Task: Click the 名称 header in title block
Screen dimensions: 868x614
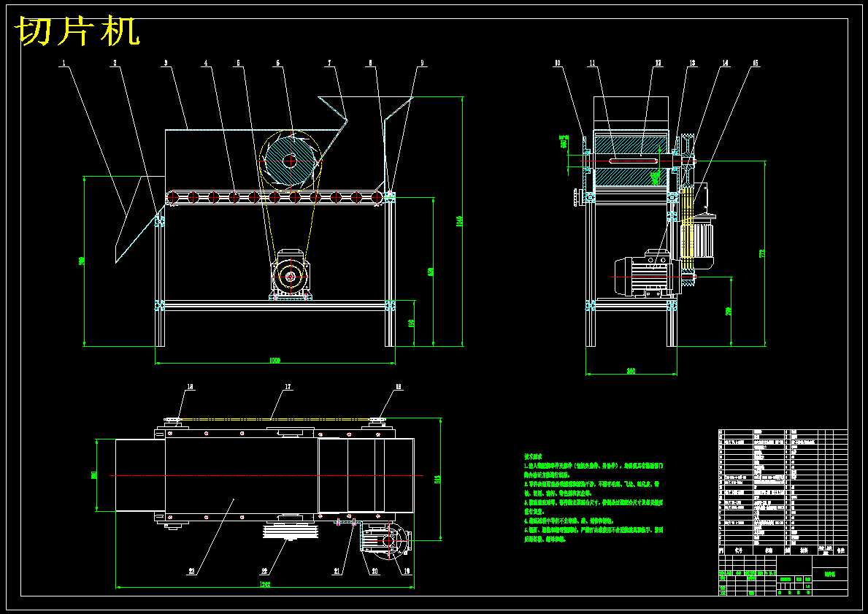Action: (769, 551)
